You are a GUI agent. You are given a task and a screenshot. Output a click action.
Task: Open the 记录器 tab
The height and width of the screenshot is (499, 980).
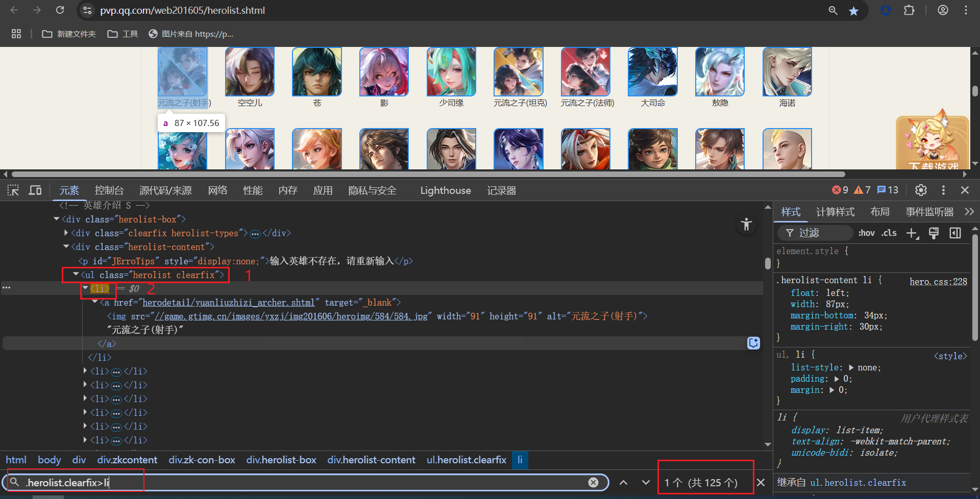(501, 190)
